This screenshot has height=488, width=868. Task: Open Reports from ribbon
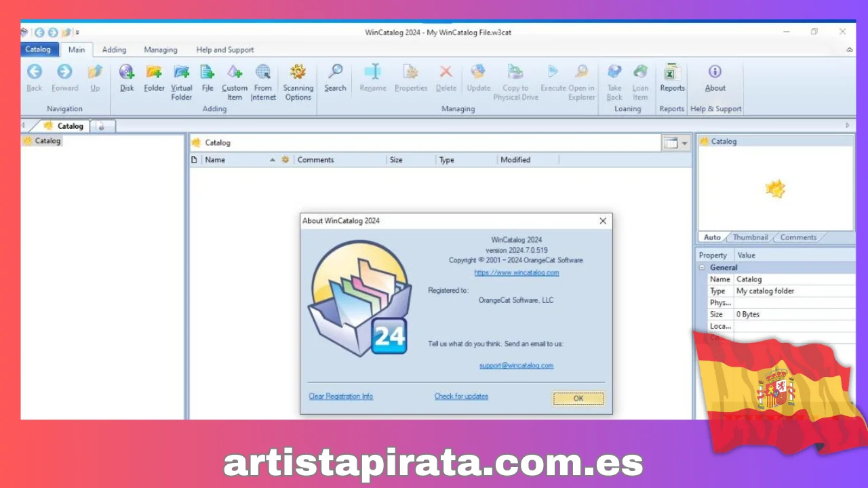point(672,78)
